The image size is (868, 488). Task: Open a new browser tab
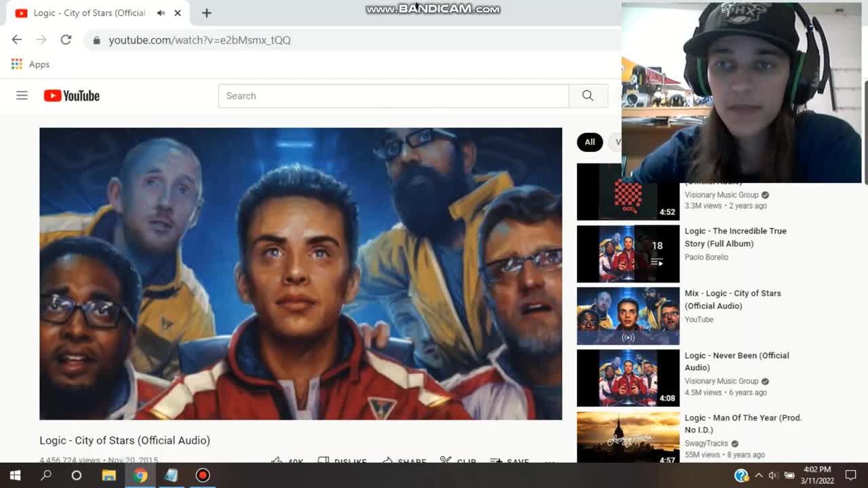pos(207,13)
